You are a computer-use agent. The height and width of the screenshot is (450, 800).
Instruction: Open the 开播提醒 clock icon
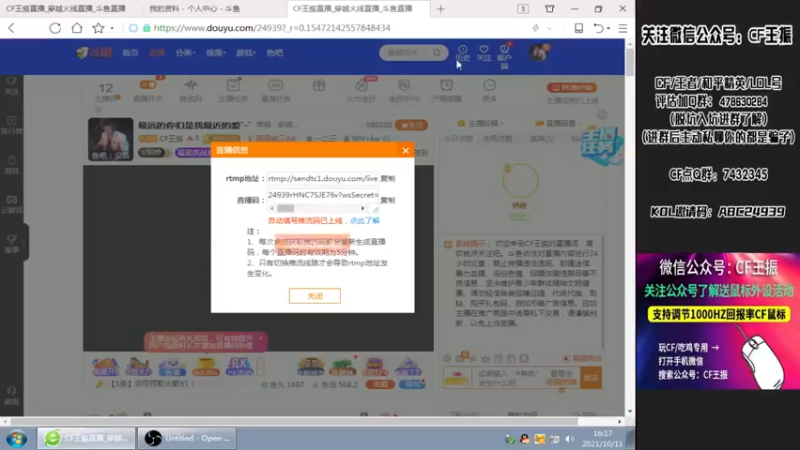point(446,90)
